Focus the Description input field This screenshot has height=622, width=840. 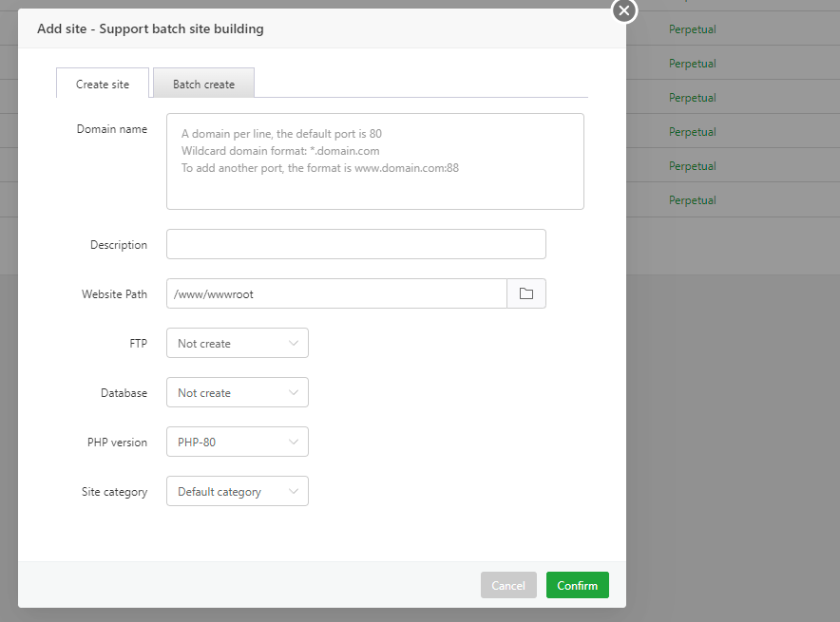(x=355, y=244)
